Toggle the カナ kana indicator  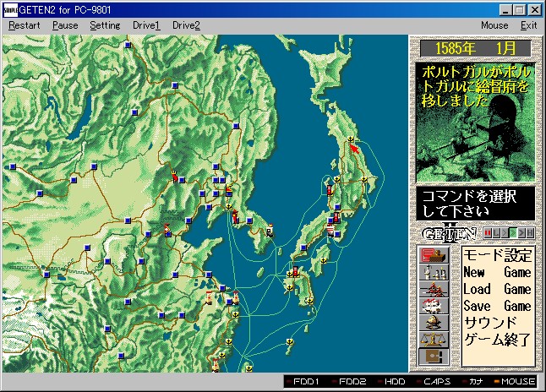[x=472, y=382]
